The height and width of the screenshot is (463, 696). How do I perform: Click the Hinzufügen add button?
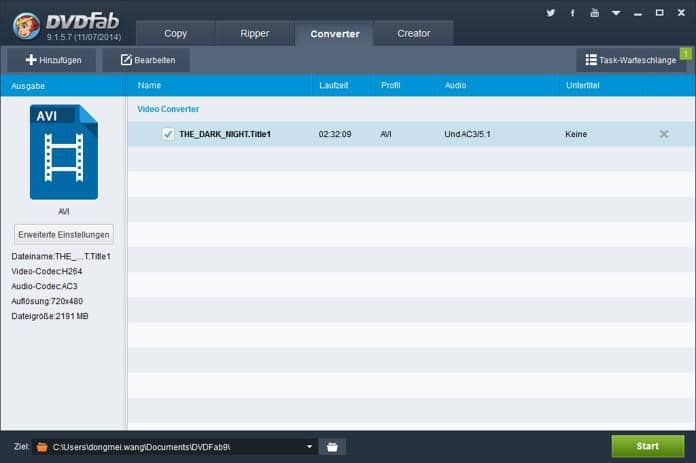pyautogui.click(x=52, y=60)
